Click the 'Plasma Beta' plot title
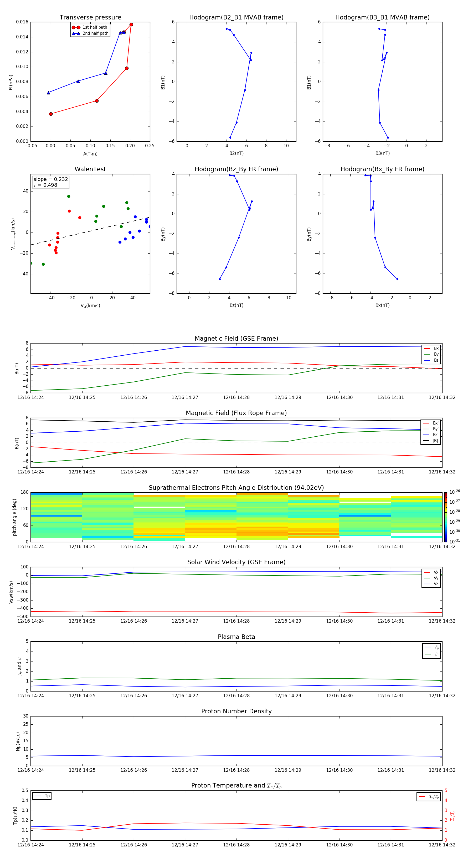The height and width of the screenshot is (868, 473). coord(236,637)
